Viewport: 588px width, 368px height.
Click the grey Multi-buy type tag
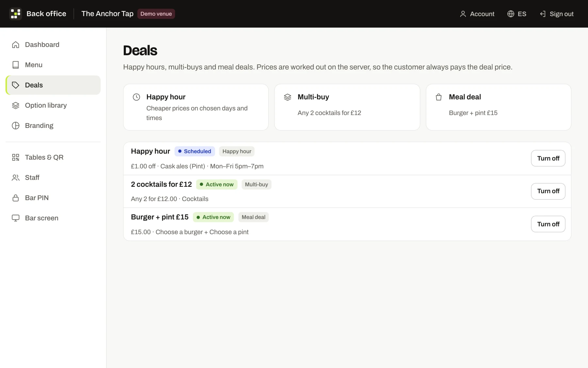pos(256,184)
